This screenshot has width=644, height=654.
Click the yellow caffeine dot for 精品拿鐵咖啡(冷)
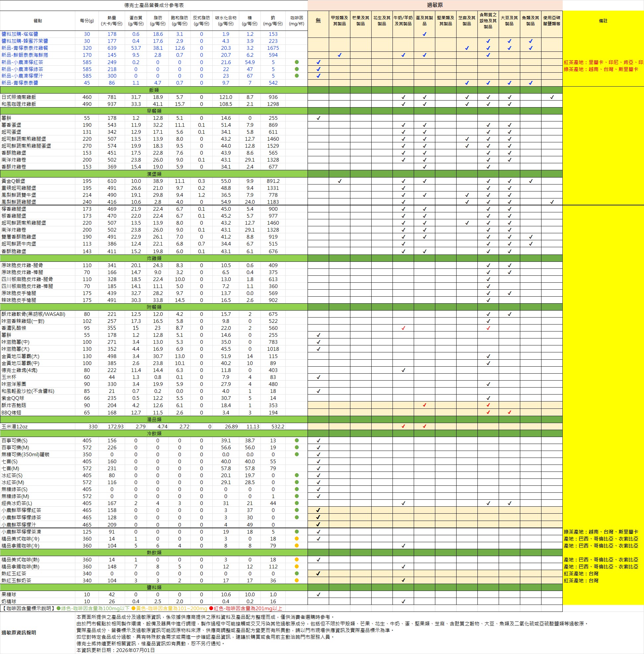click(297, 545)
